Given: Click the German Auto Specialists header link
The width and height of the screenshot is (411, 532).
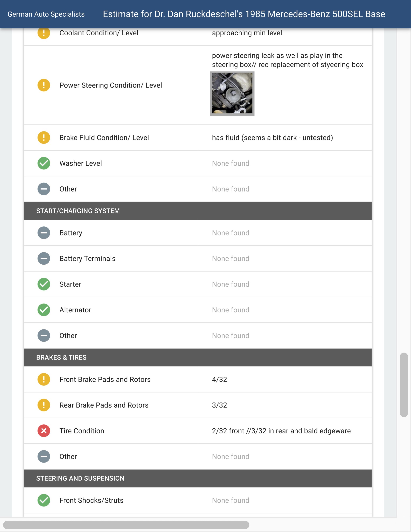Looking at the screenshot, I should (x=46, y=14).
